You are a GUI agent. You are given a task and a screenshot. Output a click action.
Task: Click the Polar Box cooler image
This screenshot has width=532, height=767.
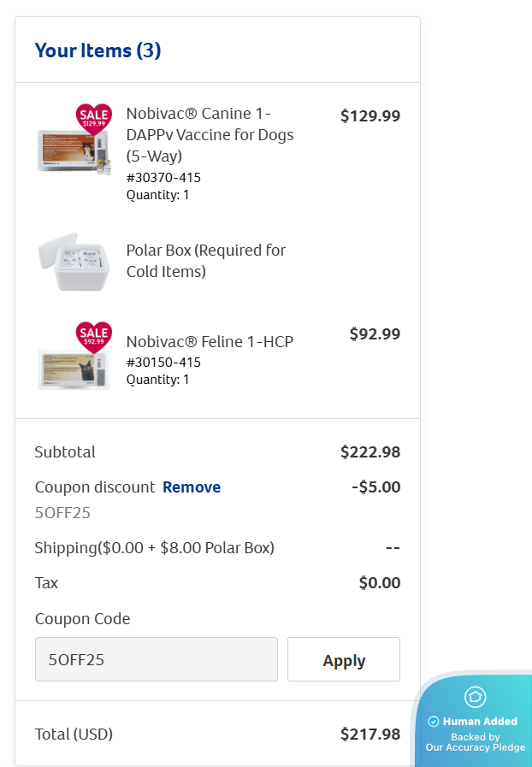(x=74, y=262)
